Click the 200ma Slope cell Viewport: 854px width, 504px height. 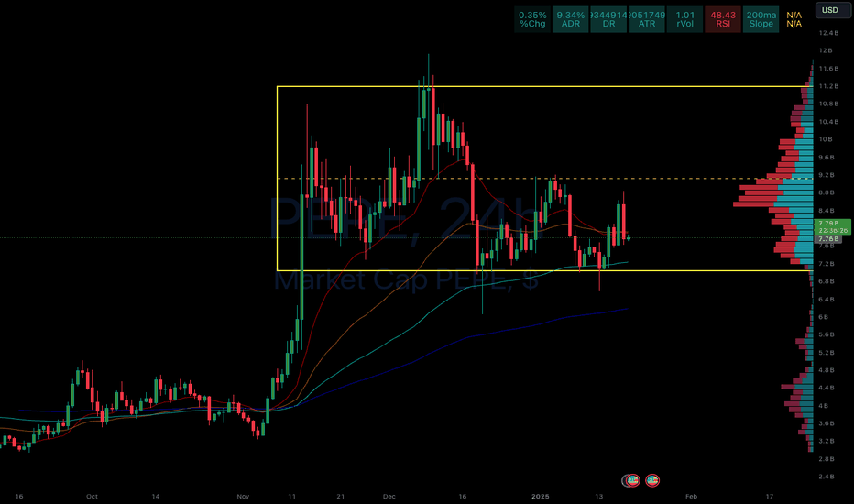coord(761,19)
